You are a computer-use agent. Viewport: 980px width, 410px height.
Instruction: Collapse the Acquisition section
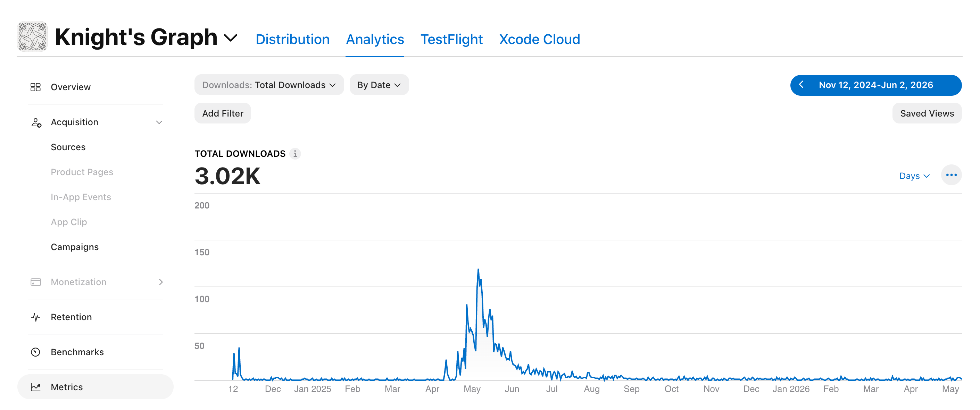pos(159,122)
